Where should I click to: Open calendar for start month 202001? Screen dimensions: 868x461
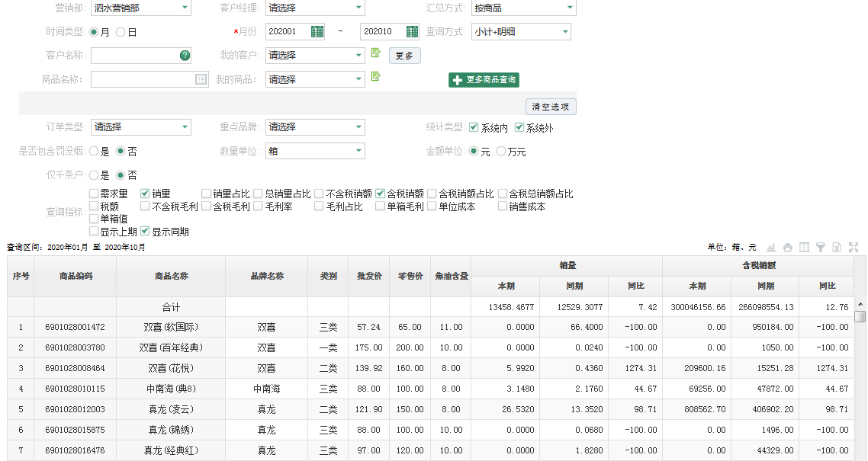click(x=317, y=31)
